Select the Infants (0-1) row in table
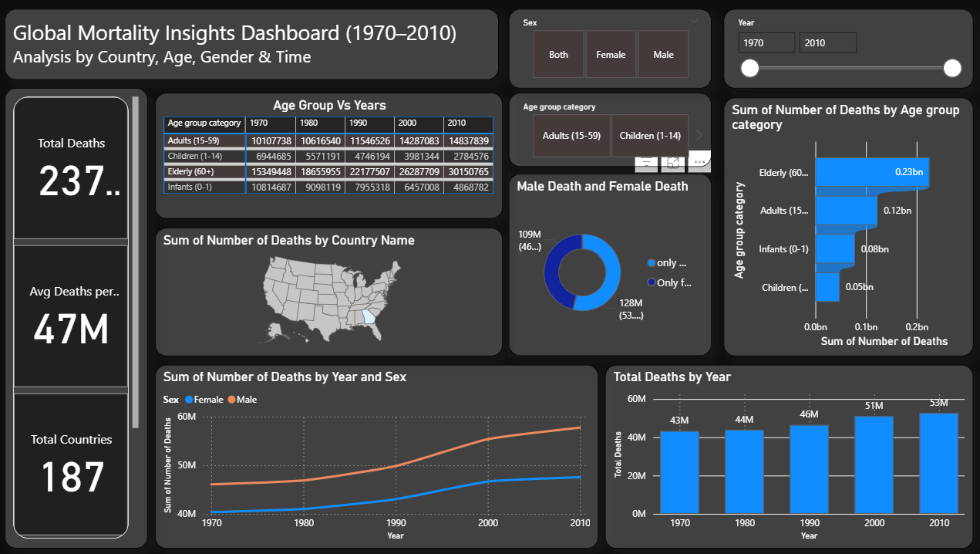980x554 pixels. (x=204, y=187)
